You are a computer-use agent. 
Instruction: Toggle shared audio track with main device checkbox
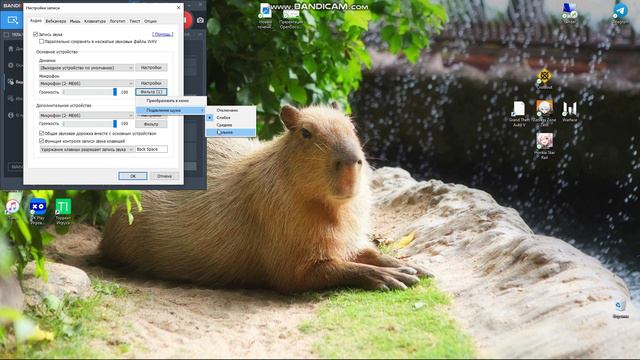[41, 133]
